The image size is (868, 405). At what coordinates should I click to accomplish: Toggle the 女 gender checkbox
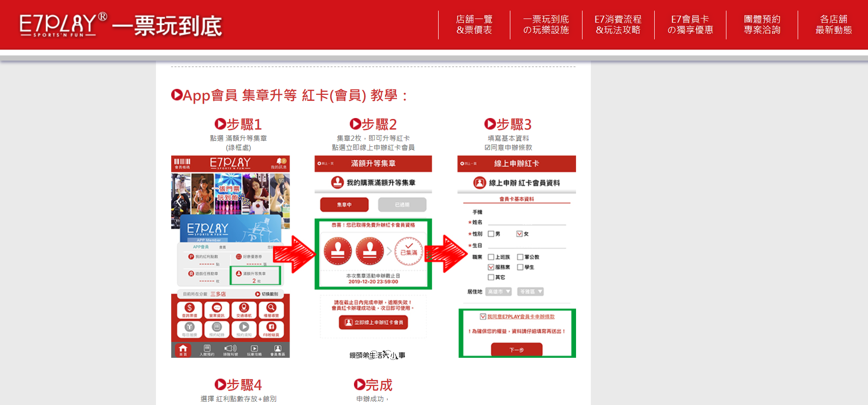(519, 234)
